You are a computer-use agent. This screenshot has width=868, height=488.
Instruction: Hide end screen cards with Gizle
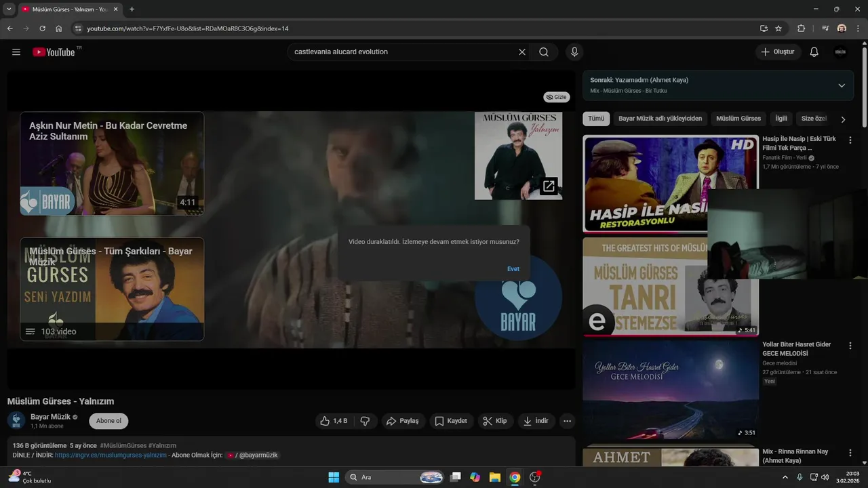(x=557, y=97)
